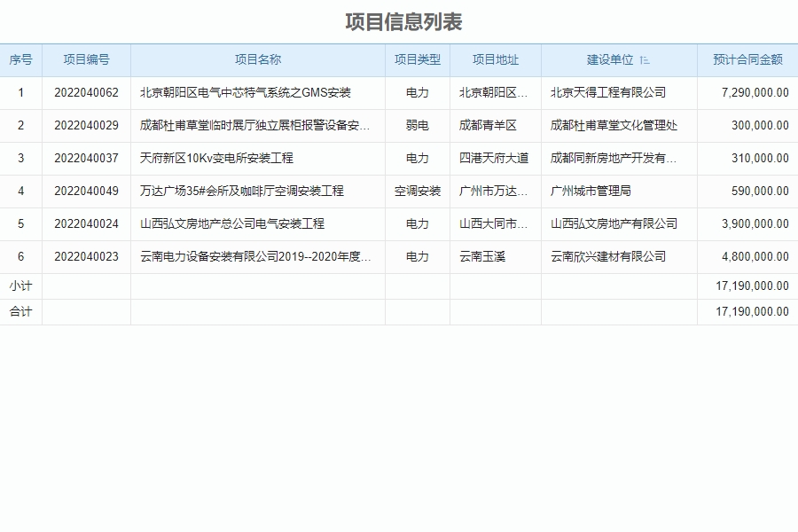798x532 pixels.
Task: Select project 北京朝阳区电气中芯特气系统之GMS安装
Action: pos(246,92)
